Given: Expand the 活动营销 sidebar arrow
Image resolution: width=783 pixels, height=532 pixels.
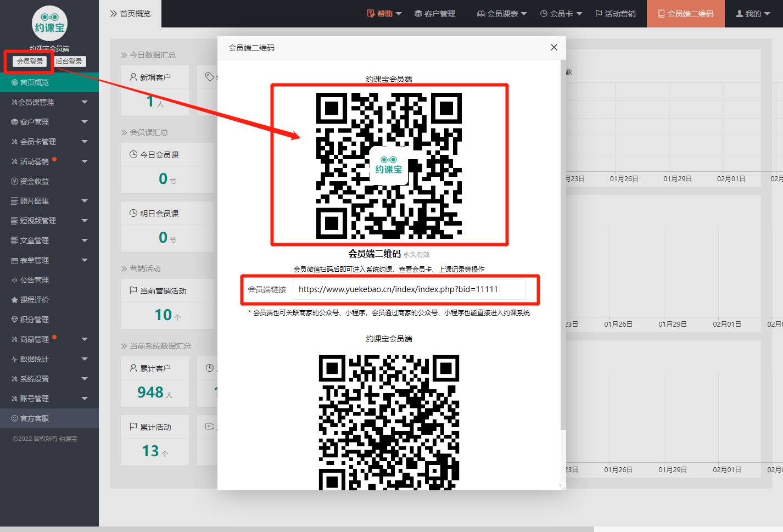Looking at the screenshot, I should pos(85,161).
